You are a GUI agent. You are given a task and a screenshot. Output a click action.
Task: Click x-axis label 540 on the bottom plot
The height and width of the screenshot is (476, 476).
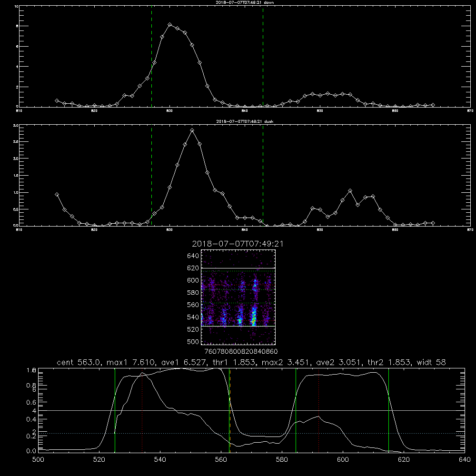[x=160, y=460]
